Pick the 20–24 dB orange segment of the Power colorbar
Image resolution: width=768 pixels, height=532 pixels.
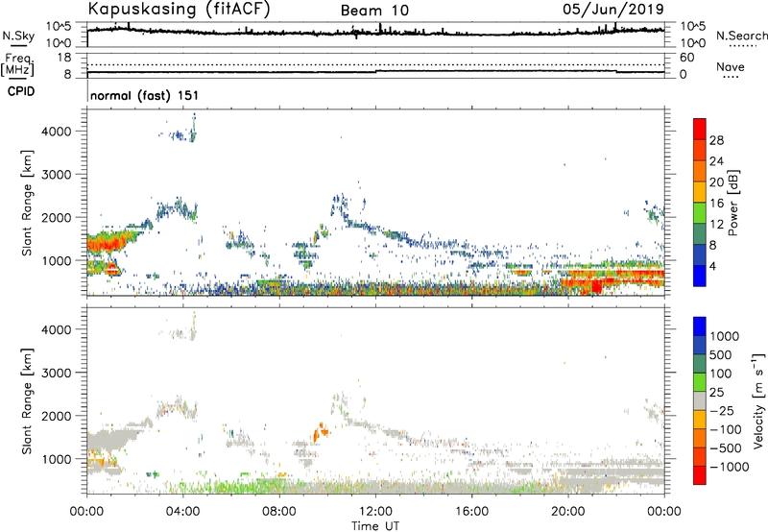click(x=700, y=171)
